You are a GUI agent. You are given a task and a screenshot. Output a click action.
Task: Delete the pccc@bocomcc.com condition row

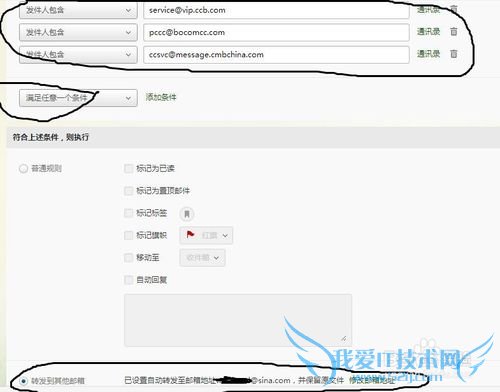454,32
